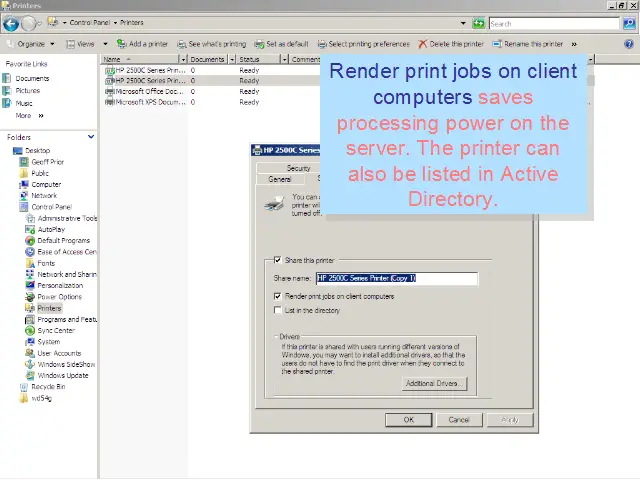
Task: Enable List in the directory checkbox
Action: 278,310
